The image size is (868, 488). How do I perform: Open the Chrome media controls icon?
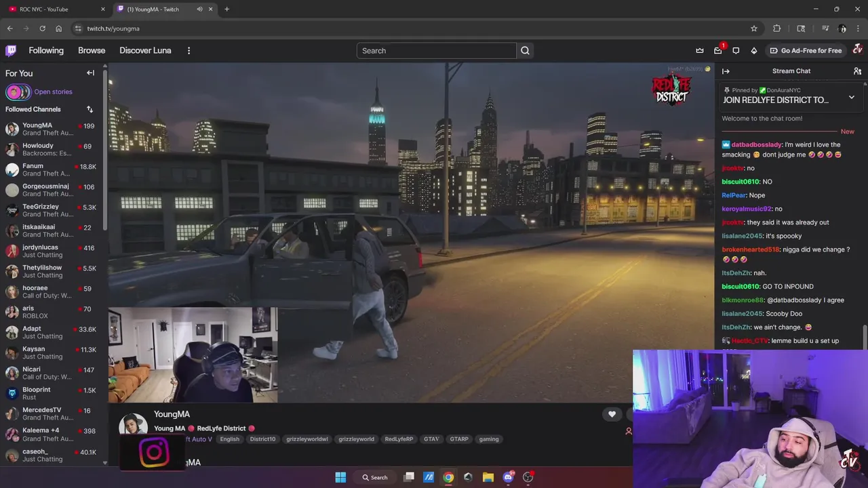pos(825,28)
